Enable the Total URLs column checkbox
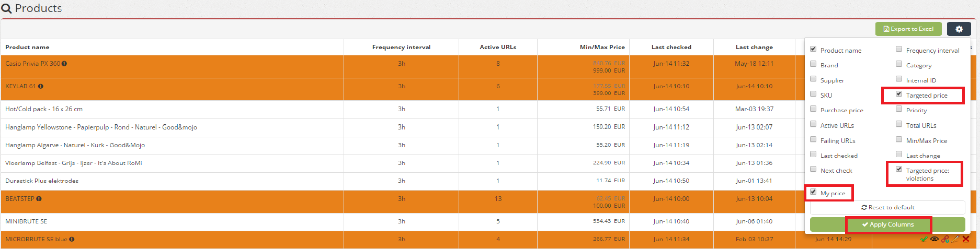The height and width of the screenshot is (249, 980). (x=899, y=124)
